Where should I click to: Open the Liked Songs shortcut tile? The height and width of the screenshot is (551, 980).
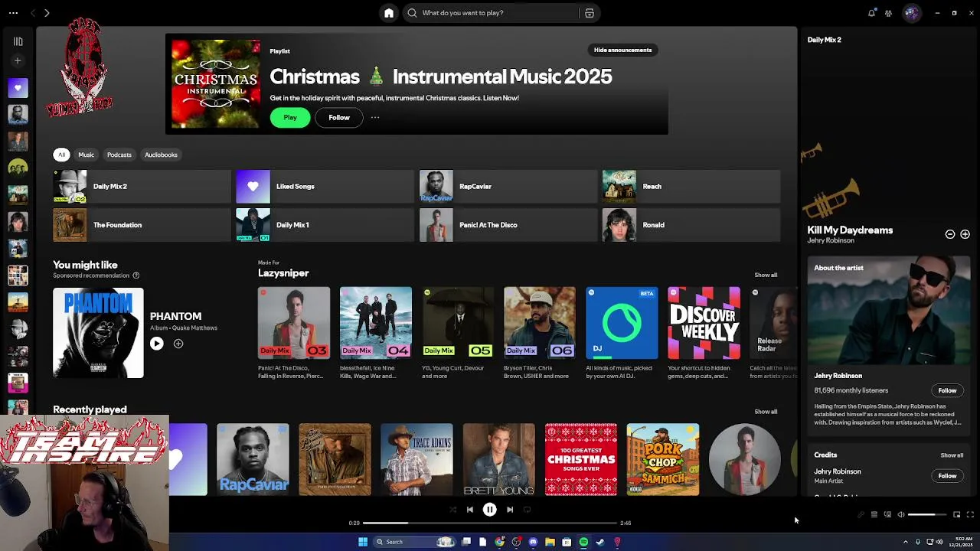pyautogui.click(x=325, y=186)
